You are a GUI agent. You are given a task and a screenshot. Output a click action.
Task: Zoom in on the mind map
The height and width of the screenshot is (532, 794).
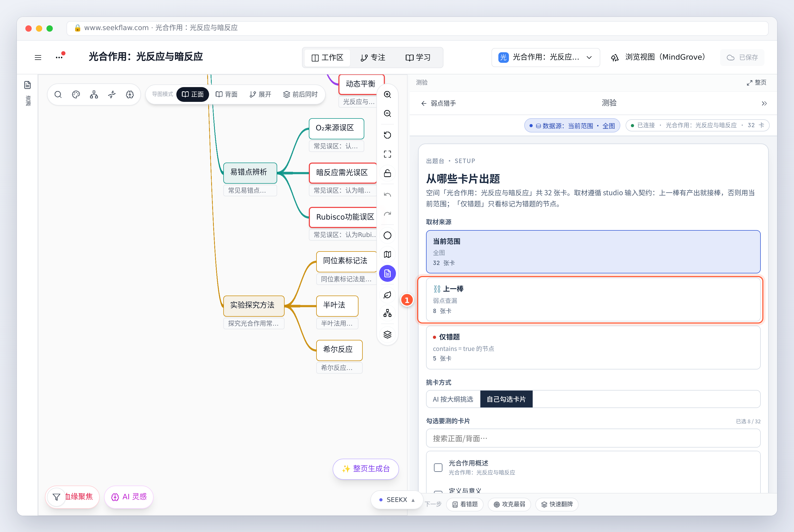click(387, 94)
